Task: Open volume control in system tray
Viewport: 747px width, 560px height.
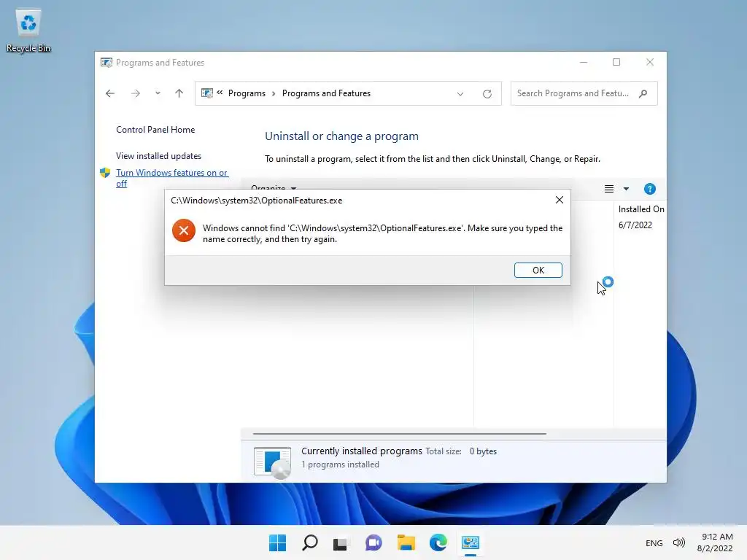Action: tap(679, 542)
